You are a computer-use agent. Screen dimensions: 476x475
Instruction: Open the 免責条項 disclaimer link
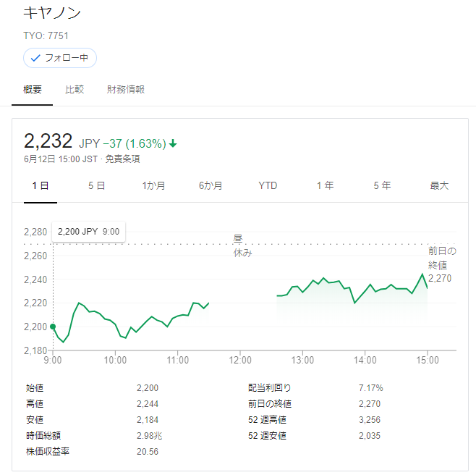click(x=122, y=159)
